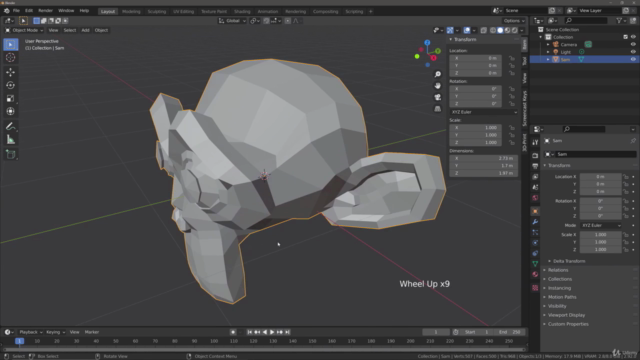
Task: Open the Object properties orange square tab
Action: (535, 211)
